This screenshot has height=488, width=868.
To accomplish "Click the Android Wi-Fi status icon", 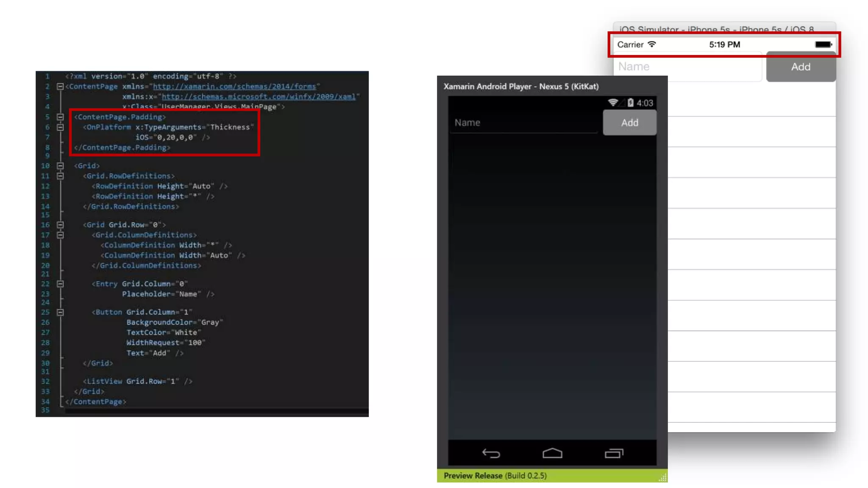I will pyautogui.click(x=613, y=103).
